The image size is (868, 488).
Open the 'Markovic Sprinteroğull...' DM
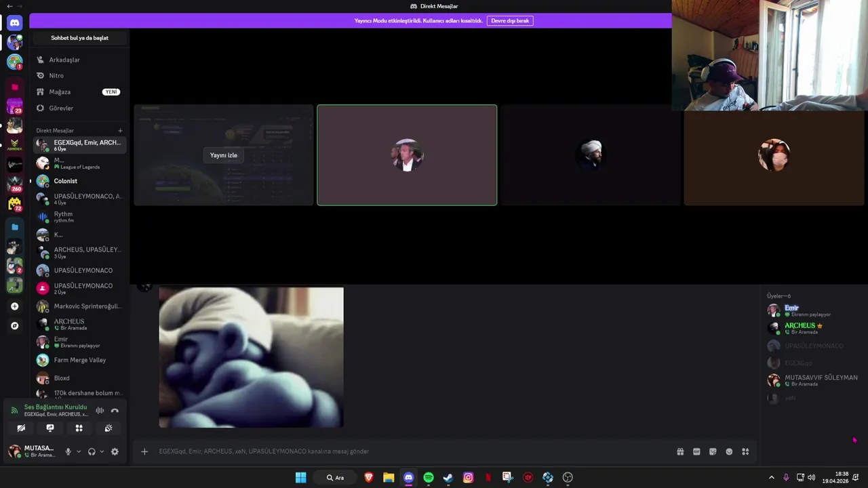(x=79, y=306)
